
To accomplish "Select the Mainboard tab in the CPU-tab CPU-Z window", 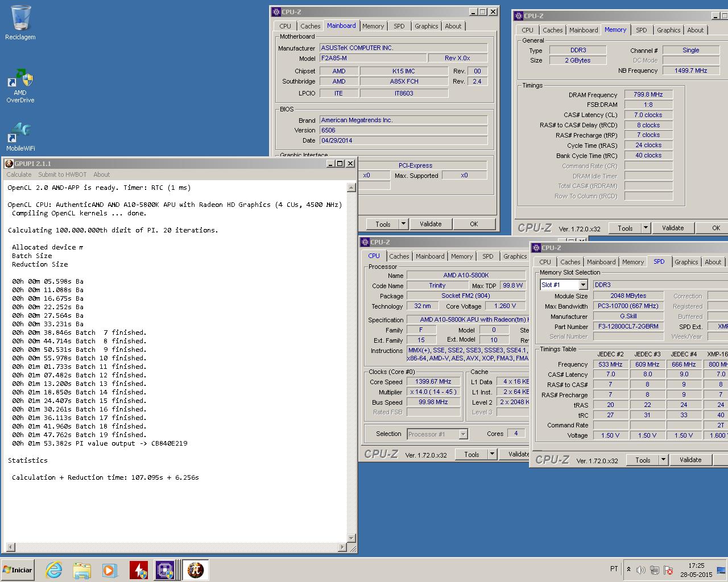I will coord(430,256).
